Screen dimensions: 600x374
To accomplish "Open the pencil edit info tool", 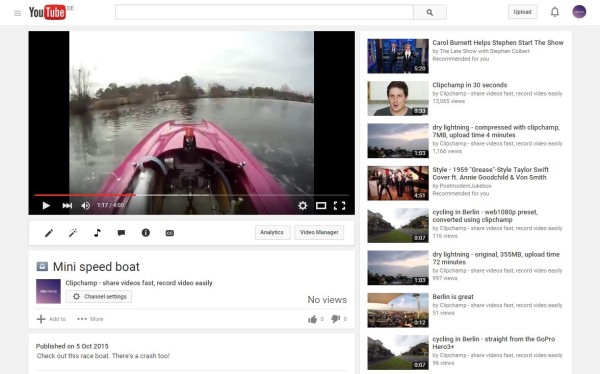I will click(49, 233).
